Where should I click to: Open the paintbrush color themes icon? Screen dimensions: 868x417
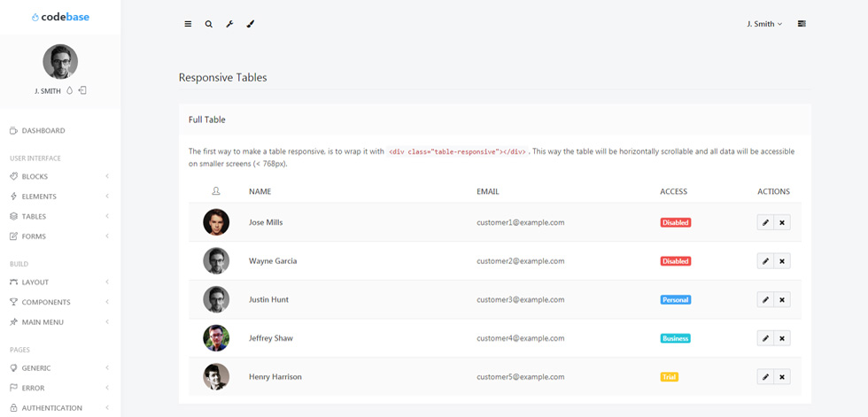tap(250, 24)
